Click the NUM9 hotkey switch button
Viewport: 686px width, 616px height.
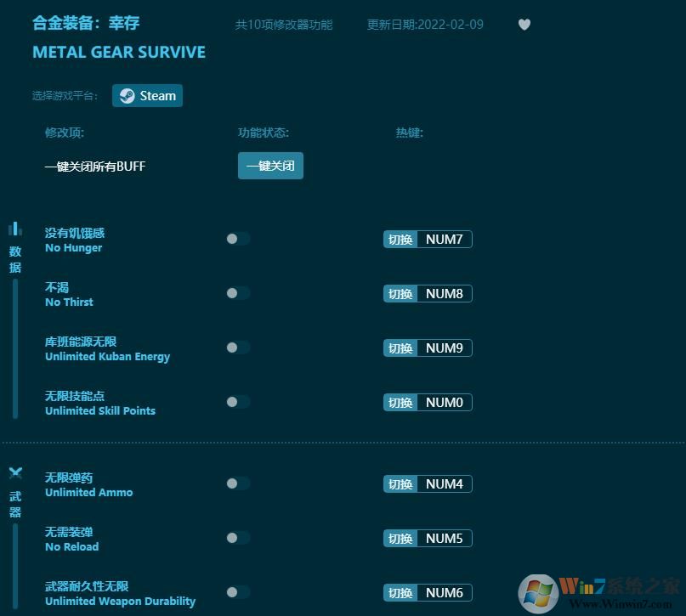[400, 348]
